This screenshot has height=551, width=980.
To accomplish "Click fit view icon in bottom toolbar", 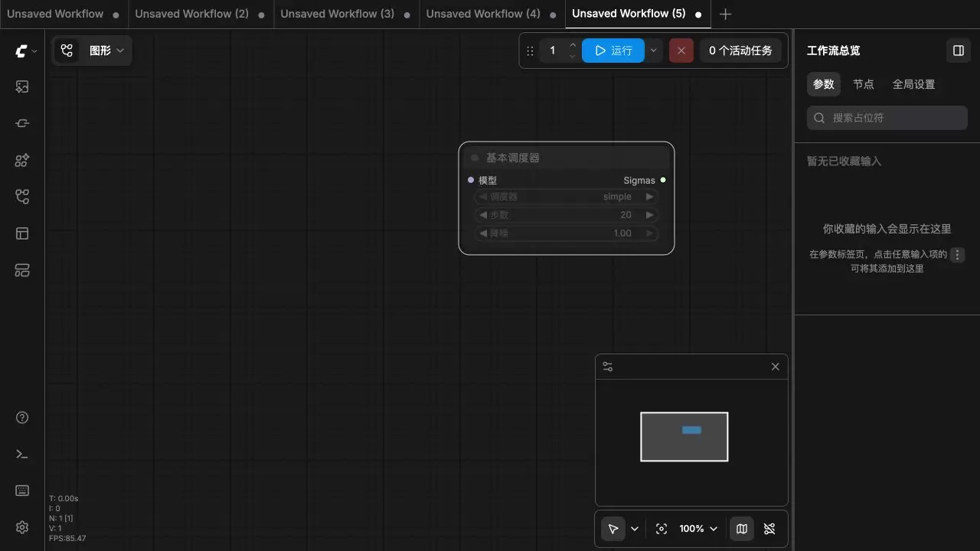I will (x=661, y=529).
